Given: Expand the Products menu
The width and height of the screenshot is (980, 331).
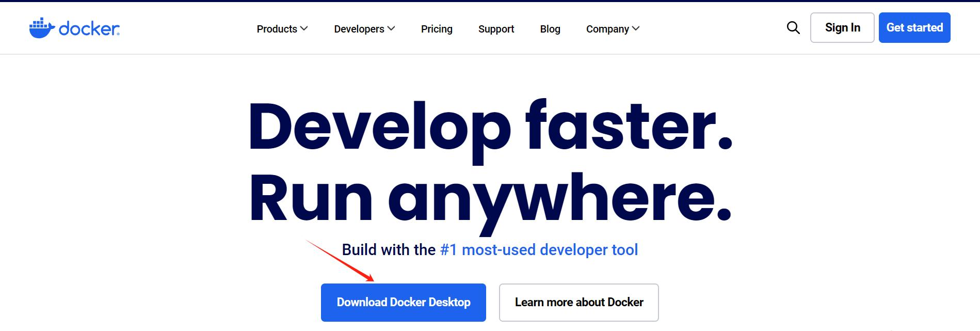Looking at the screenshot, I should (282, 29).
